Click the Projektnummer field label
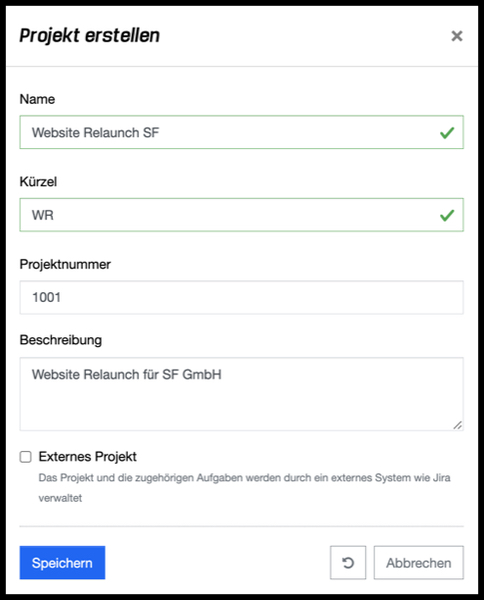Viewport: 484px width, 600px height. [x=65, y=264]
